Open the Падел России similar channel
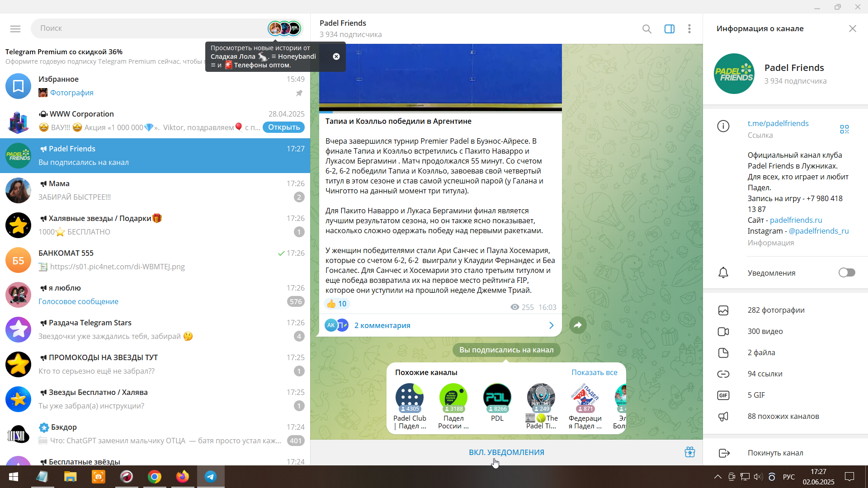Viewport: 868px width, 488px height. pos(453,407)
